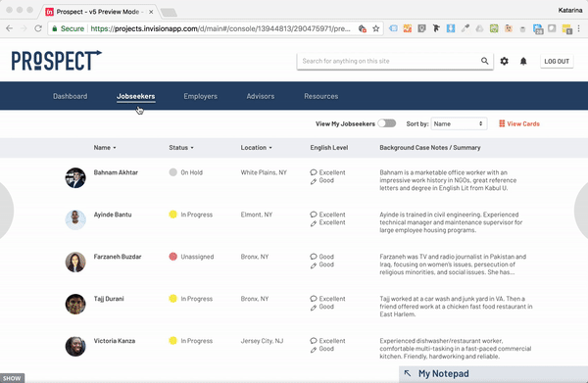Sort by the Name column header arrow

click(115, 148)
